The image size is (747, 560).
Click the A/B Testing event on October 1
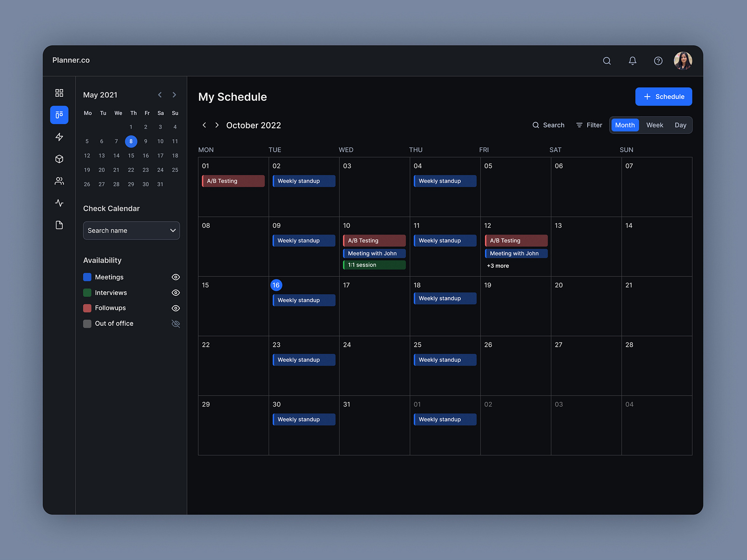233,181
